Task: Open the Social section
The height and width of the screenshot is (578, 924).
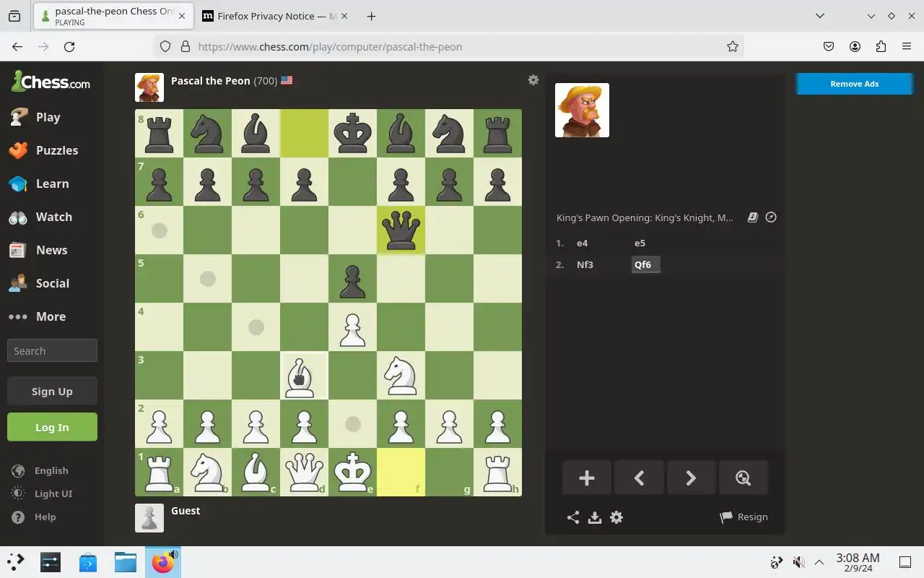Action: coord(52,283)
